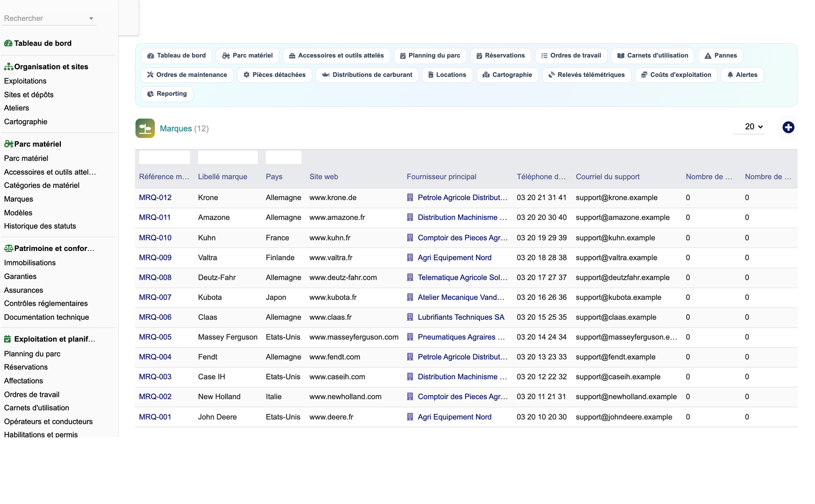The image size is (815, 504).
Task: Select Contrôles réglementaires in the sidebar
Action: coord(46,303)
